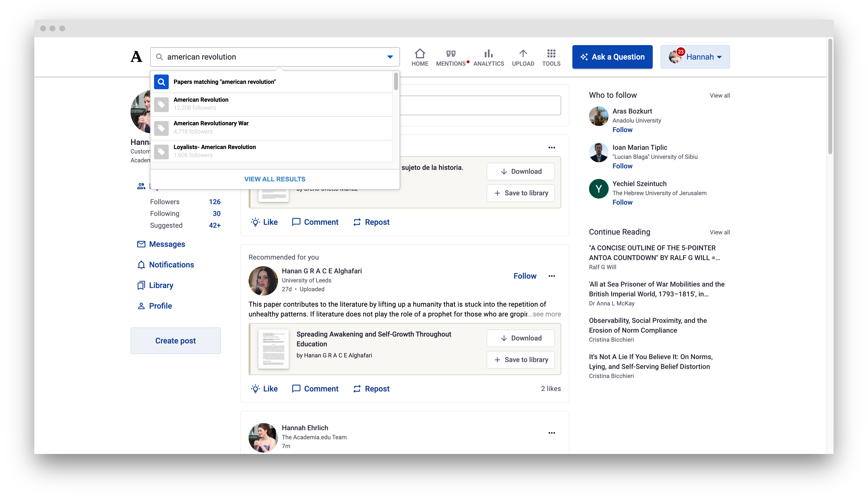Viewport: 868px width, 503px height.
Task: Open the Following count 30
Action: coord(217,214)
